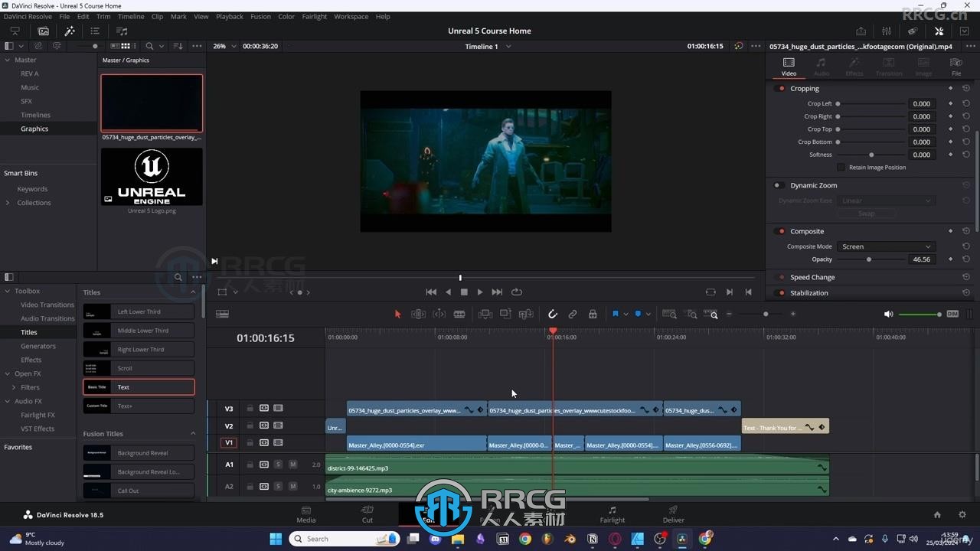Open the Mixer icon in top bar
Screen dimensions: 980x551
887,31
